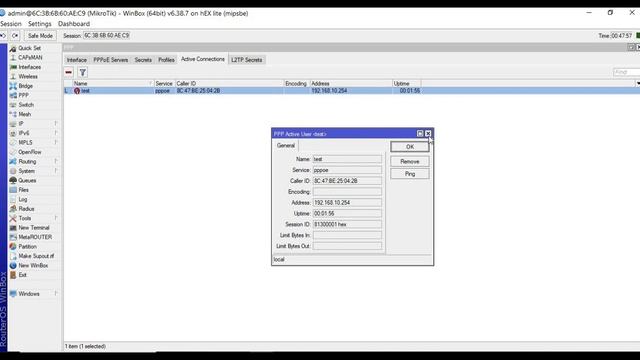The image size is (640, 360).
Task: Close PPP Active User dialog
Action: 428,133
